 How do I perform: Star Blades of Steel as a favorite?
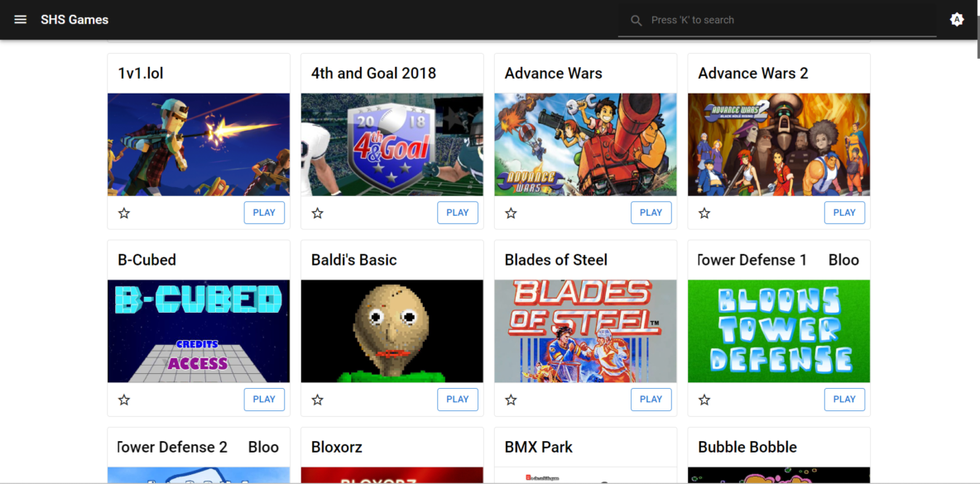point(511,400)
